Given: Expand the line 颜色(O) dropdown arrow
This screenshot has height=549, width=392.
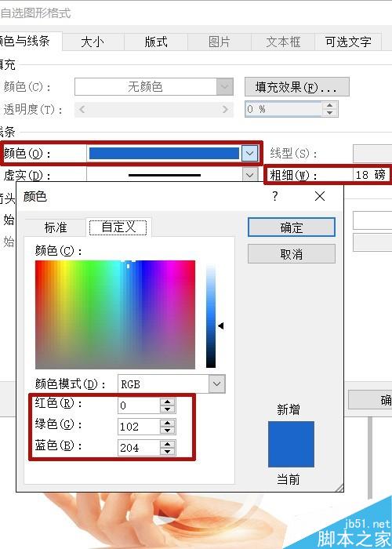Looking at the screenshot, I should [x=249, y=154].
